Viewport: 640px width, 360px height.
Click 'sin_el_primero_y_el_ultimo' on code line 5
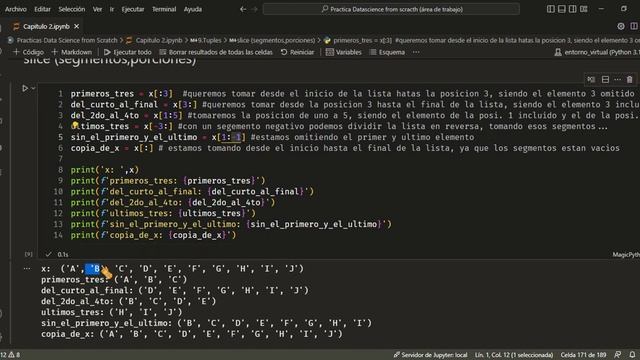pyautogui.click(x=134, y=137)
